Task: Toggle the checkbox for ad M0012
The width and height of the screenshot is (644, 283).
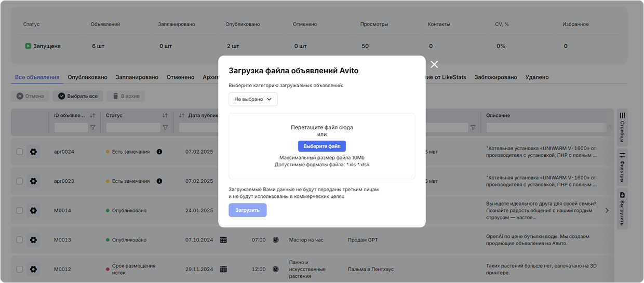Action: pyautogui.click(x=19, y=269)
